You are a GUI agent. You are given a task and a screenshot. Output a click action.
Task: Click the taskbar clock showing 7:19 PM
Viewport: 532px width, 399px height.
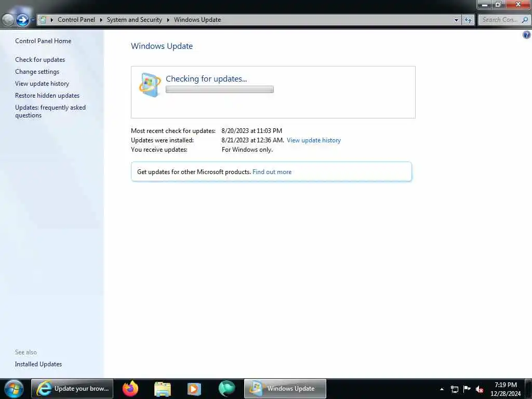(506, 385)
